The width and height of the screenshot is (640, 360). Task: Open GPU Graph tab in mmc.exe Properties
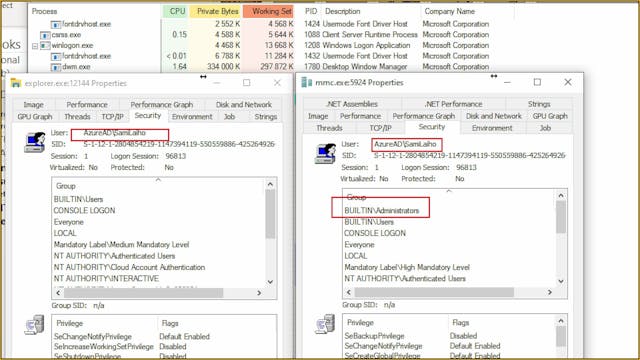click(x=550, y=116)
